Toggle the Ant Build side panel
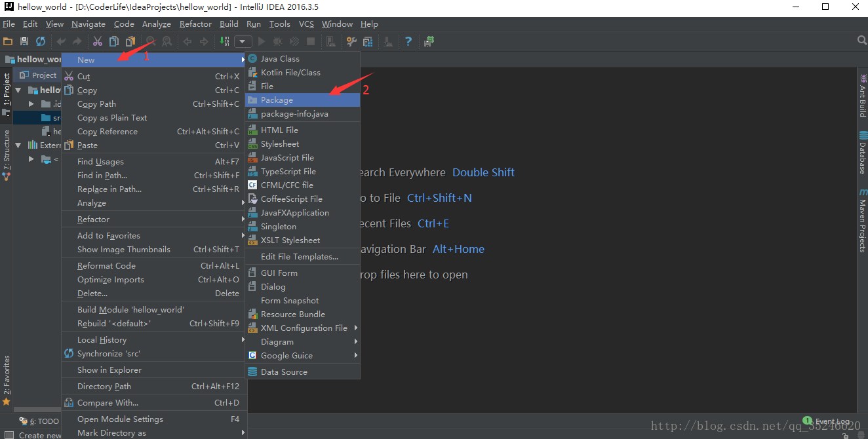 click(862, 96)
